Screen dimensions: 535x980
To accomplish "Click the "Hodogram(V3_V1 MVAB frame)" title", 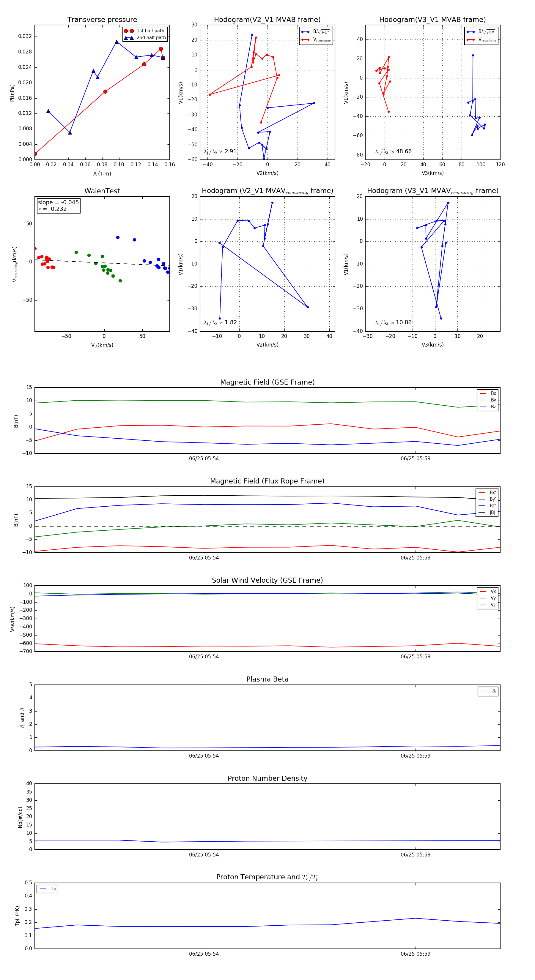I will pos(432,20).
